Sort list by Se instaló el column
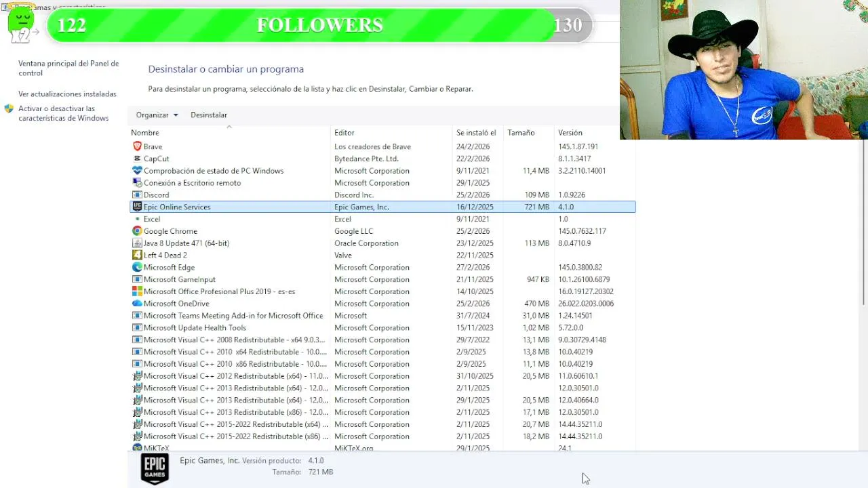The height and width of the screenshot is (488, 868). point(477,133)
